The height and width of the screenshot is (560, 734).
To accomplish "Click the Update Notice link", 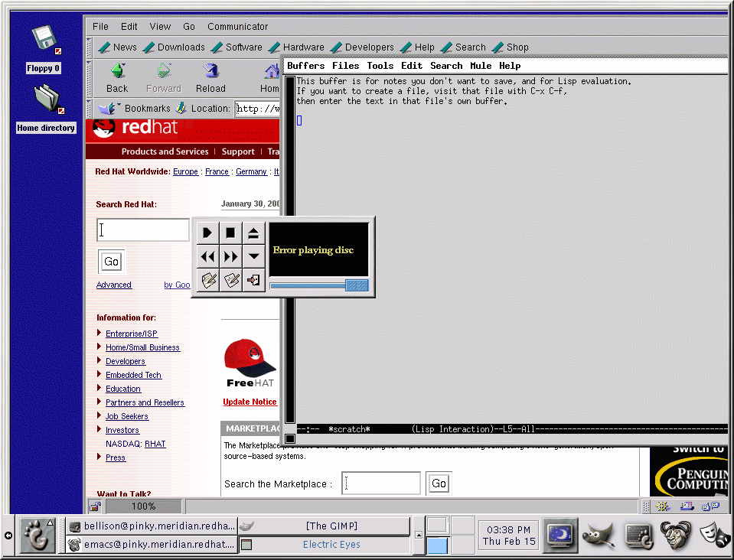I will [x=250, y=402].
